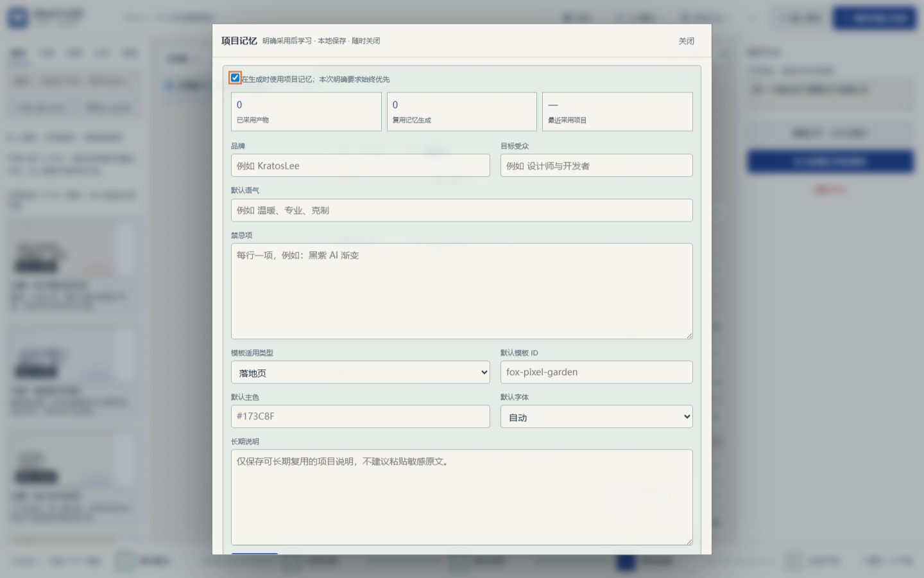This screenshot has width=924, height=578.
Task: Click into the 目标受众 input field
Action: point(597,166)
